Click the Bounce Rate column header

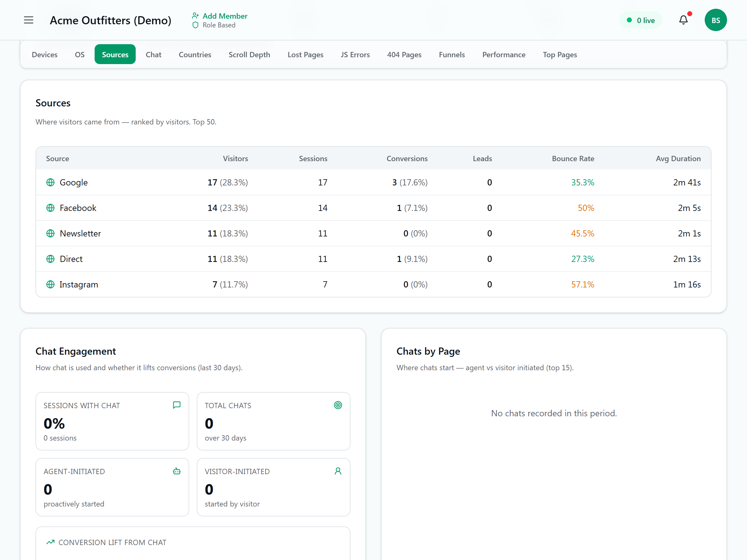point(573,159)
